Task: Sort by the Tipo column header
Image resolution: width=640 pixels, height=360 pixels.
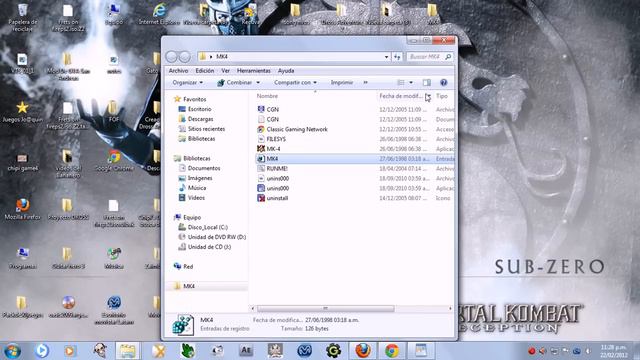Action: [x=442, y=96]
